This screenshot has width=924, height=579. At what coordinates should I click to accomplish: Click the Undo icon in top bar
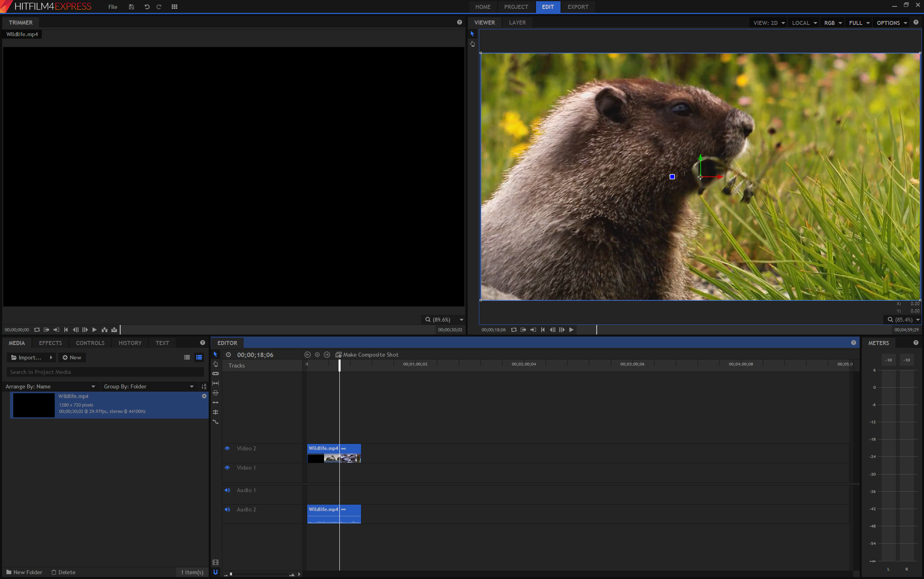coord(147,7)
